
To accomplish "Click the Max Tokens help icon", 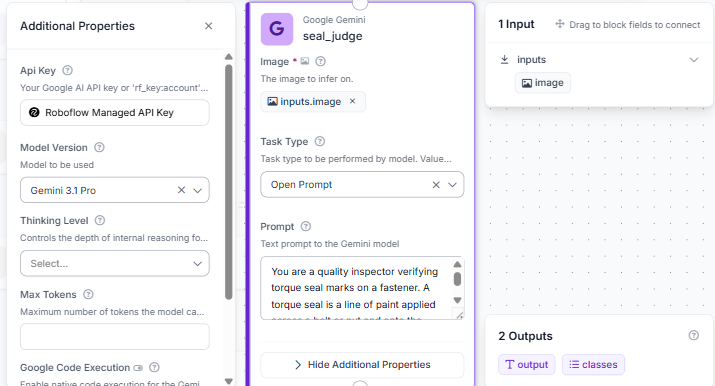I will [x=88, y=294].
